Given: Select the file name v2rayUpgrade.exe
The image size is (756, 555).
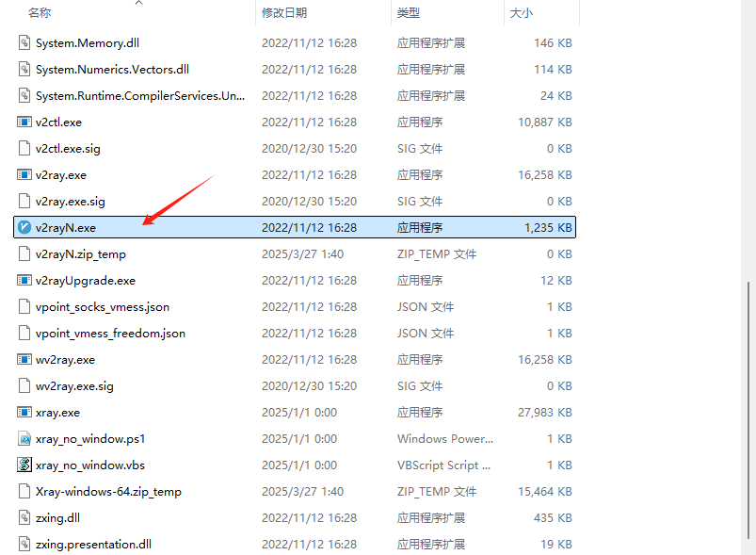Looking at the screenshot, I should coord(86,281).
